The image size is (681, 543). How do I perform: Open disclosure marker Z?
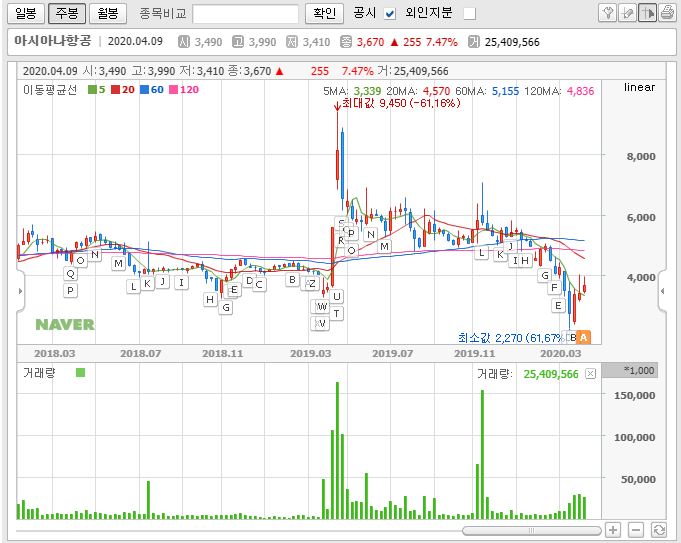pyautogui.click(x=312, y=284)
